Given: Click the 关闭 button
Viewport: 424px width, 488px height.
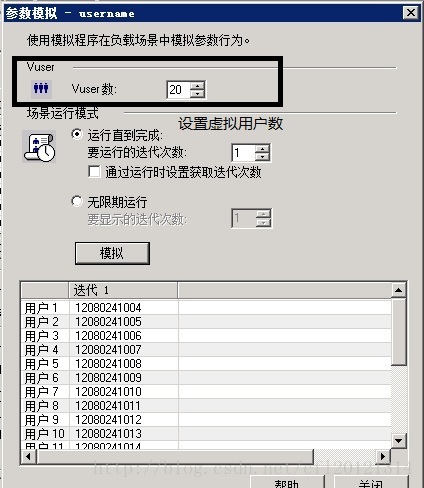Looking at the screenshot, I should pos(371,482).
